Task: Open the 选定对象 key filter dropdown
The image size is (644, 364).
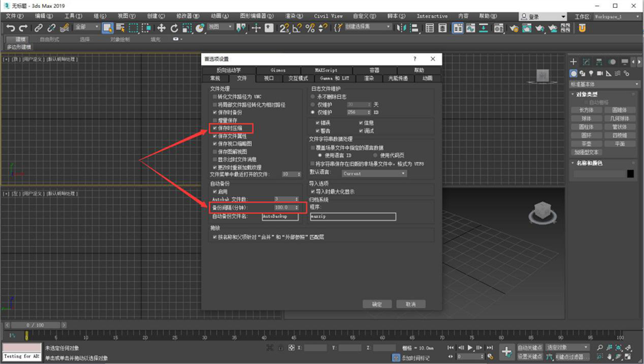Action: pyautogui.click(x=567, y=348)
